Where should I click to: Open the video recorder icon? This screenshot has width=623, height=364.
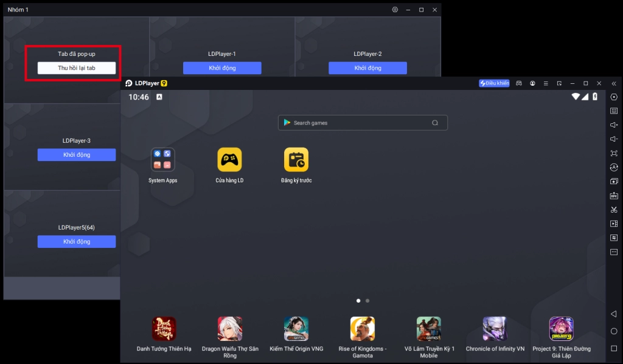point(614,224)
